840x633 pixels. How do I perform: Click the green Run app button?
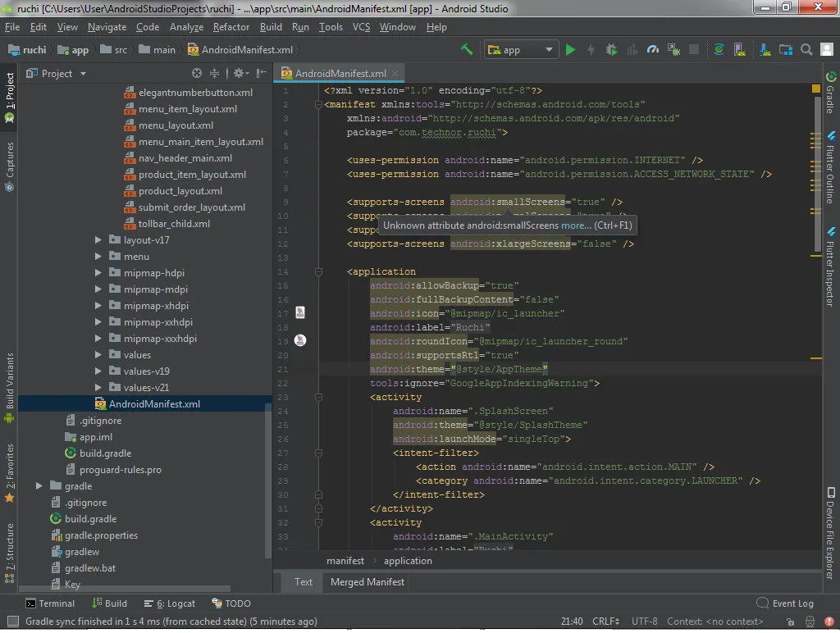[x=570, y=50]
